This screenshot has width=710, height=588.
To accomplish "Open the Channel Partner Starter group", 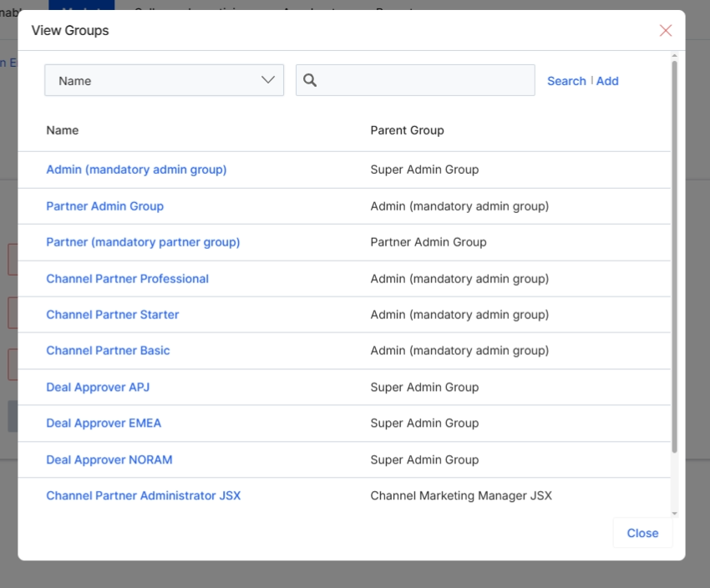I will [x=112, y=315].
